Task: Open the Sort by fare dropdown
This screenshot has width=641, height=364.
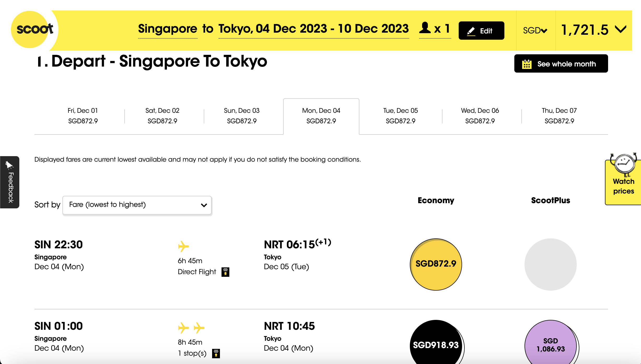Action: 137,205
